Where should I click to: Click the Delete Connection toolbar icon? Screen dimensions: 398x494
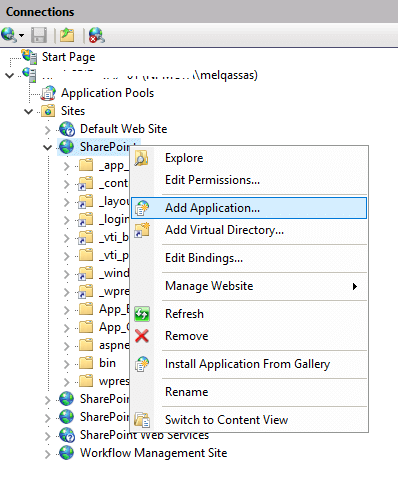click(97, 35)
